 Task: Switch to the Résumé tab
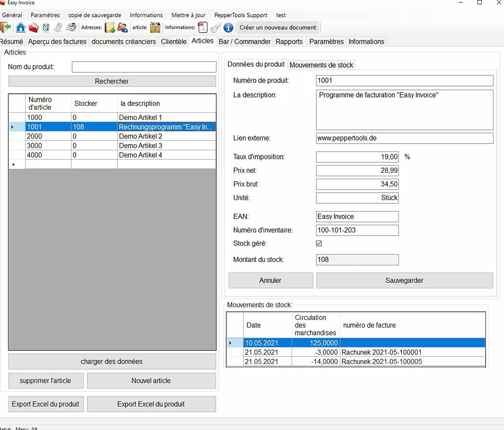click(x=12, y=42)
